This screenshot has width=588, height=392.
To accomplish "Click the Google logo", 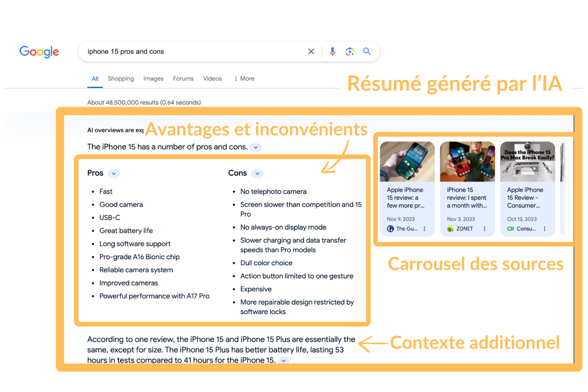I will tap(39, 52).
